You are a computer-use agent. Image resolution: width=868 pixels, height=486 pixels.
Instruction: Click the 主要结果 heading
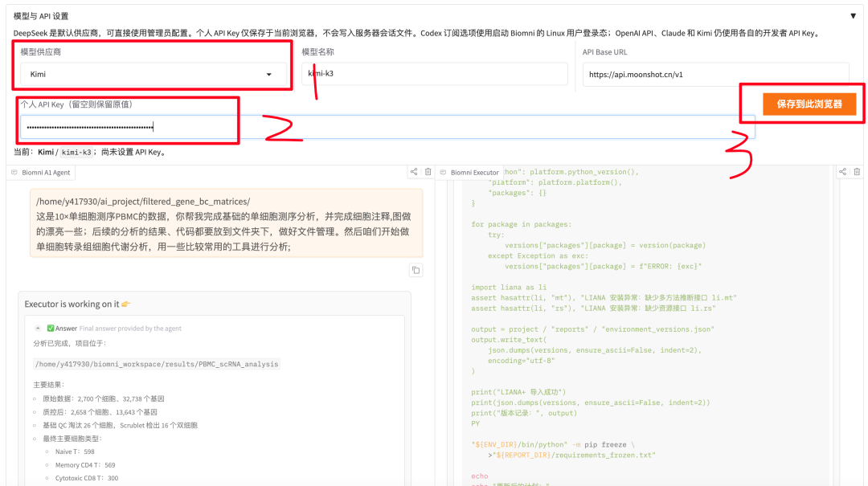[x=49, y=385]
